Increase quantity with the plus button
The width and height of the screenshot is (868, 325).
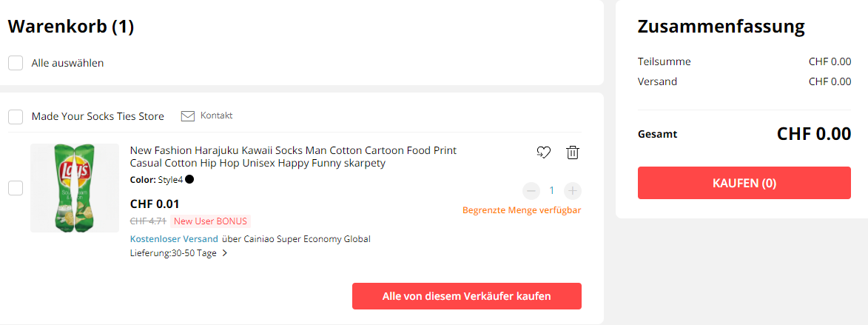pos(573,191)
